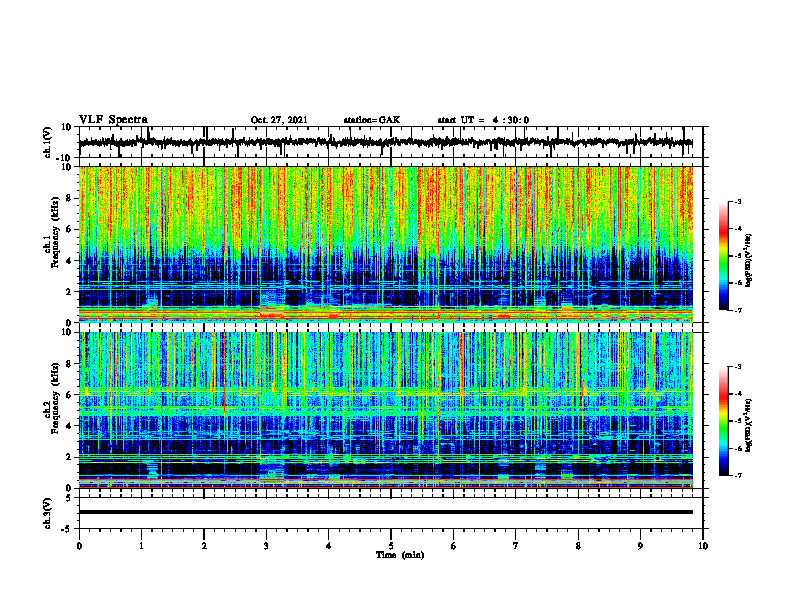
Task: Click the "-6" label on the ch.1 colorbar
Action: tap(738, 283)
